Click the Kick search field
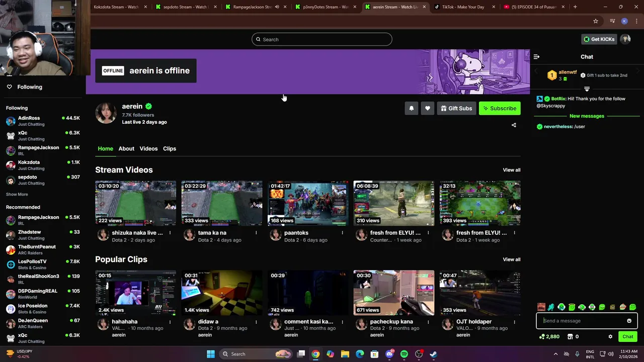The width and height of the screenshot is (644, 362). [322, 39]
